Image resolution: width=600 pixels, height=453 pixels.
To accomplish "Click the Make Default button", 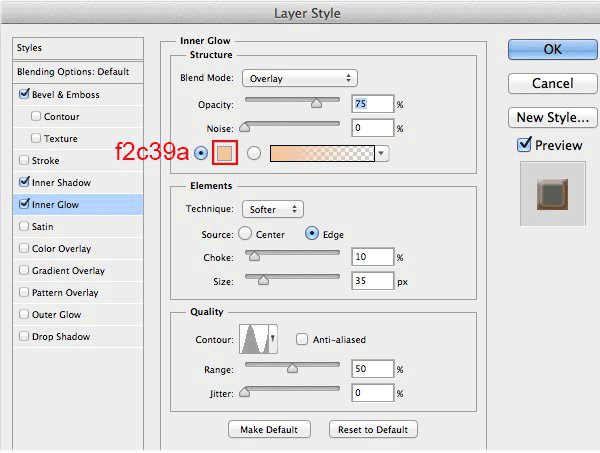I will click(269, 429).
